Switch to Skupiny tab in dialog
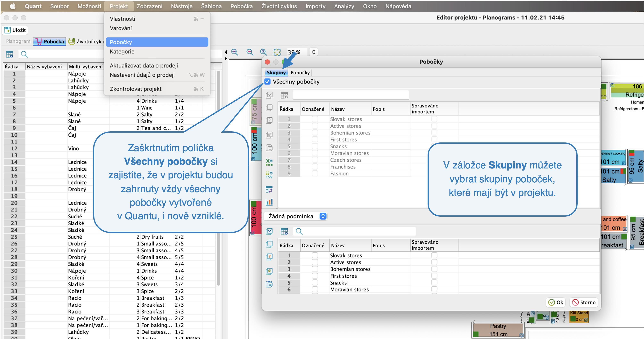Image resolution: width=644 pixels, height=339 pixels. click(x=276, y=73)
